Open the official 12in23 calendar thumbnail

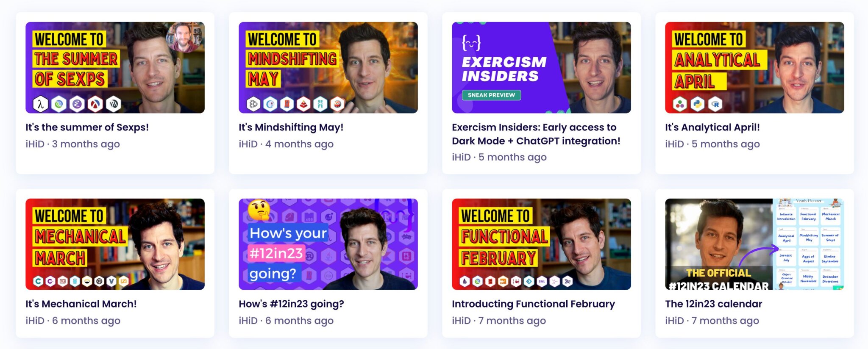754,244
